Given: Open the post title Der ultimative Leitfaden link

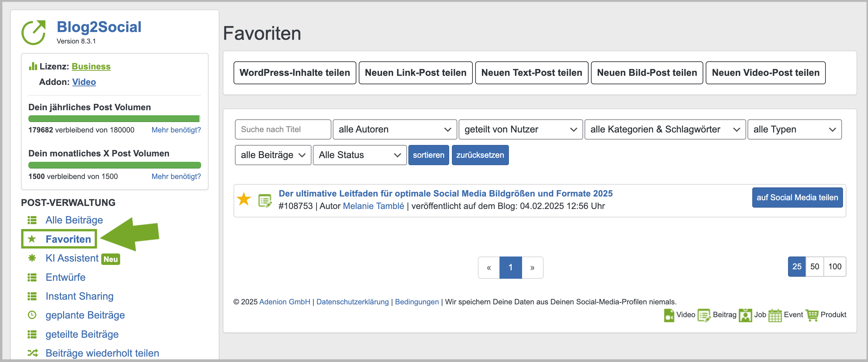Looking at the screenshot, I should point(445,193).
